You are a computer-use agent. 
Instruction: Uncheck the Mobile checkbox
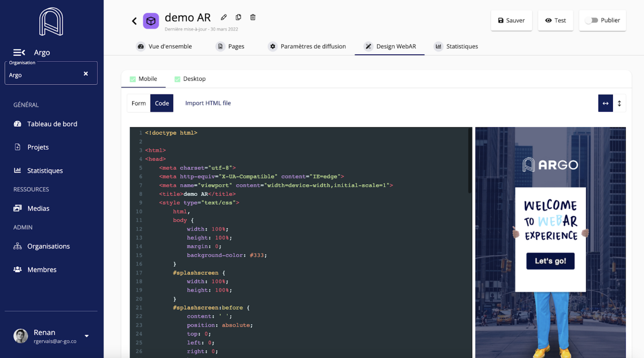click(x=133, y=79)
